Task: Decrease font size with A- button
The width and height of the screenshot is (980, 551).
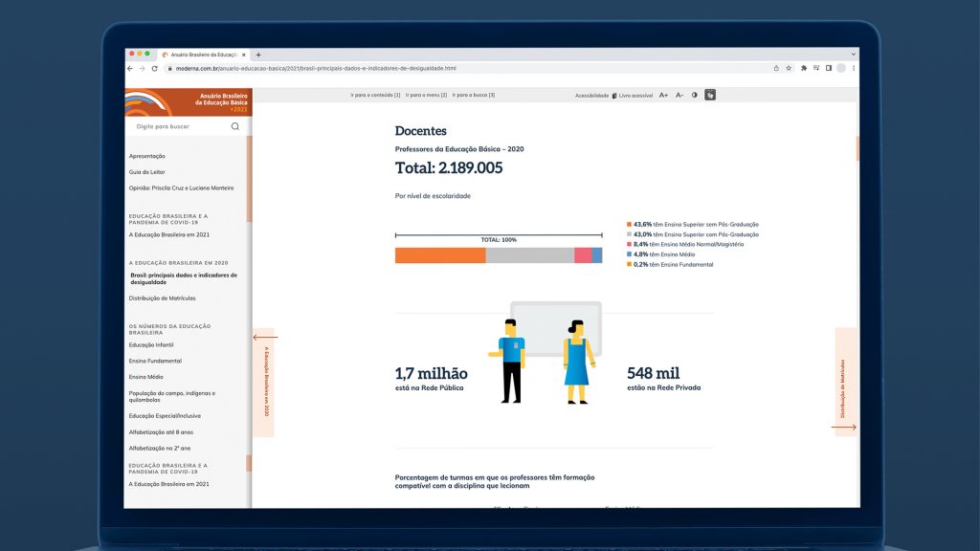Action: click(679, 96)
